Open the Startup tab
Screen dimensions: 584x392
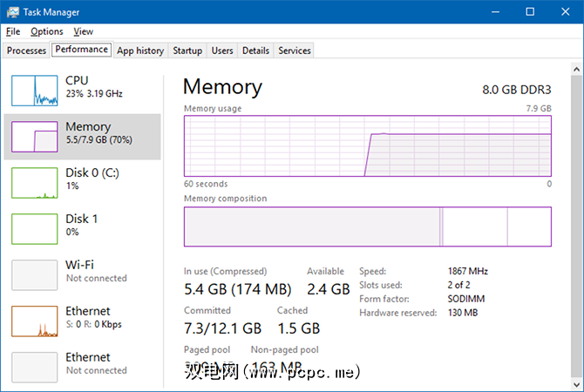click(x=187, y=51)
